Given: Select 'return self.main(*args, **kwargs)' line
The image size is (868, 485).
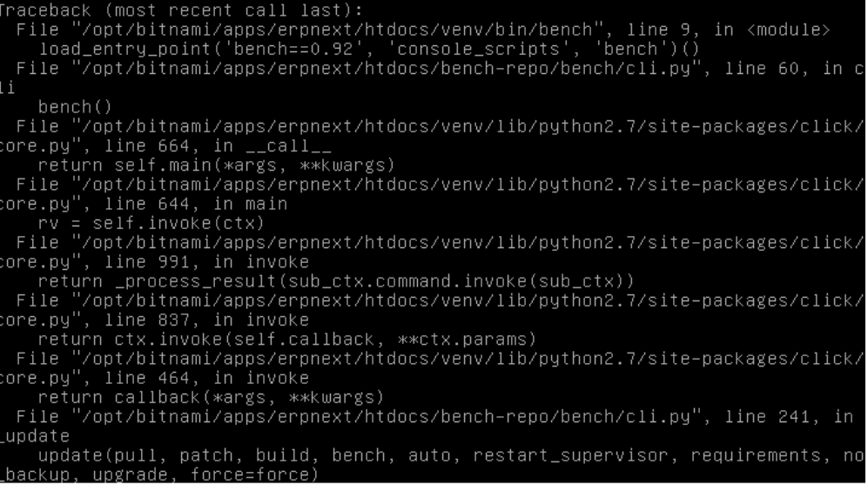Looking at the screenshot, I should pyautogui.click(x=217, y=165).
